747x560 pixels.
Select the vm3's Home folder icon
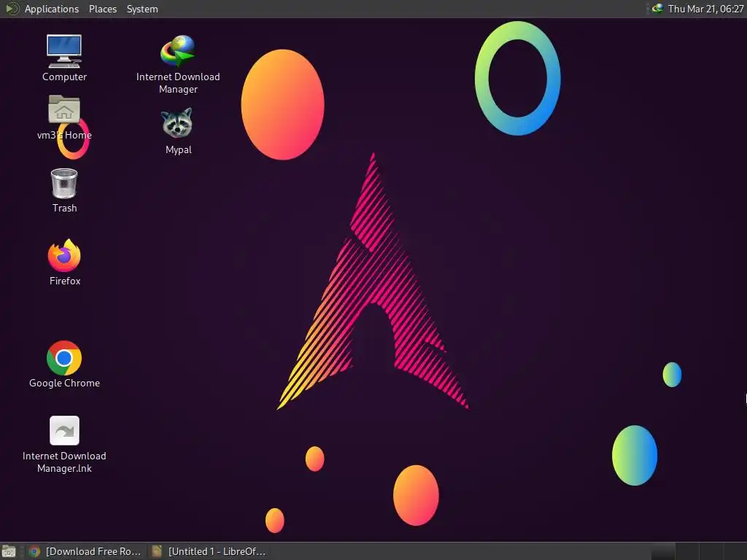(64, 109)
